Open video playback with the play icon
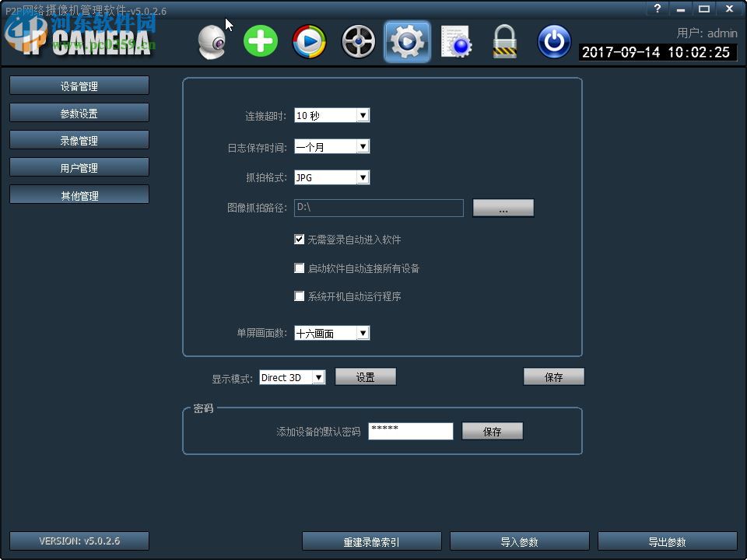Screen dimensions: 747x560 308,40
